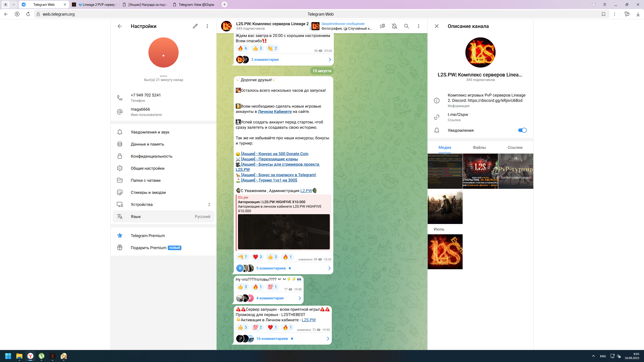Toggle 100 reaction on server-launched message

(x=257, y=327)
